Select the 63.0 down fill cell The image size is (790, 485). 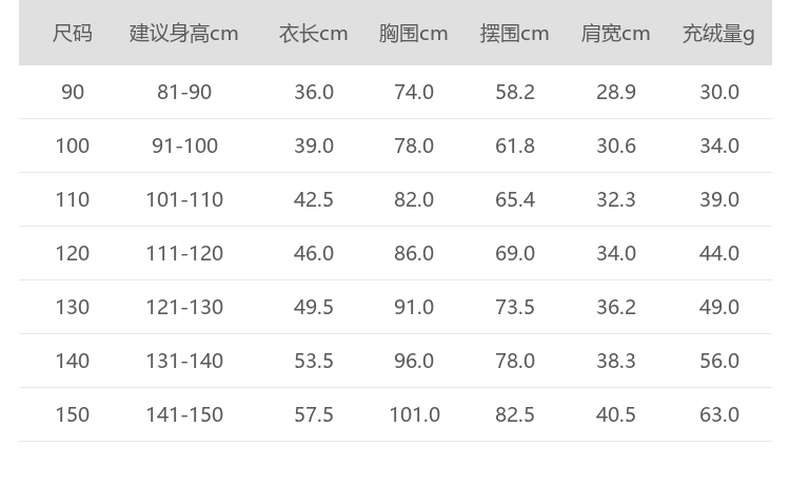pos(718,415)
